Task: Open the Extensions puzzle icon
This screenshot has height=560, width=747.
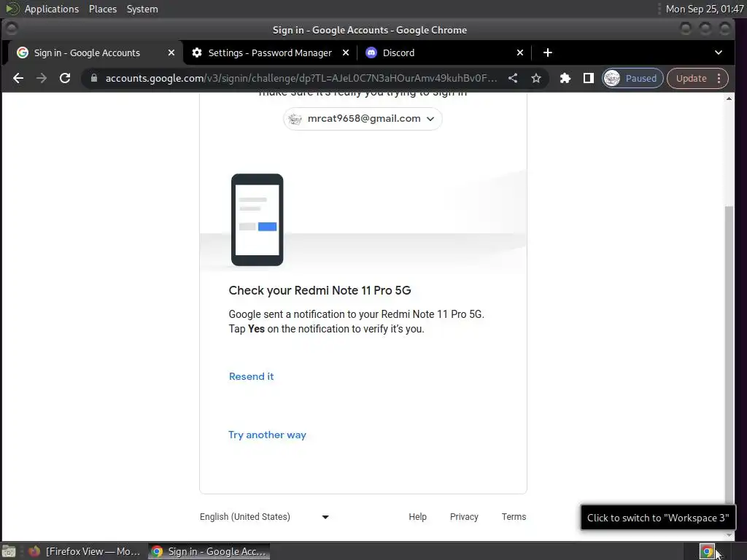Action: coord(565,78)
